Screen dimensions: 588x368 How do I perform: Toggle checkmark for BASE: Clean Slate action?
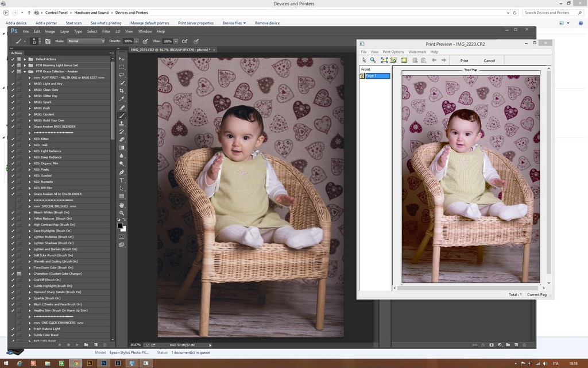[x=13, y=90]
